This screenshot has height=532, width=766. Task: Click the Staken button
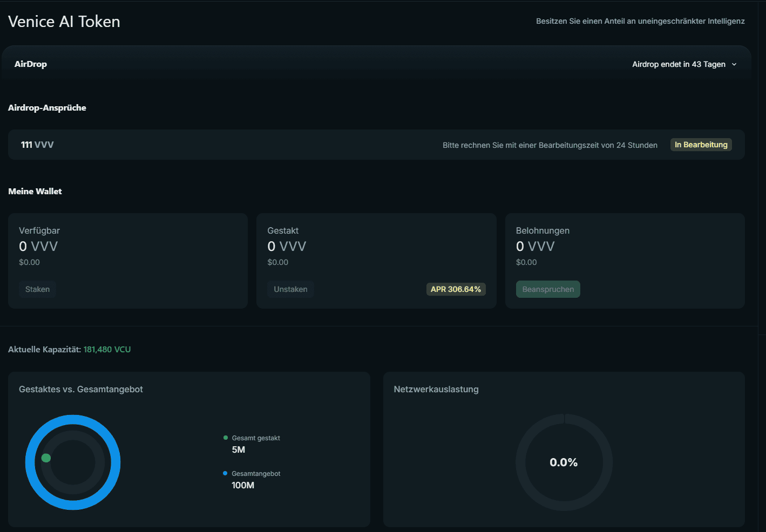[37, 289]
